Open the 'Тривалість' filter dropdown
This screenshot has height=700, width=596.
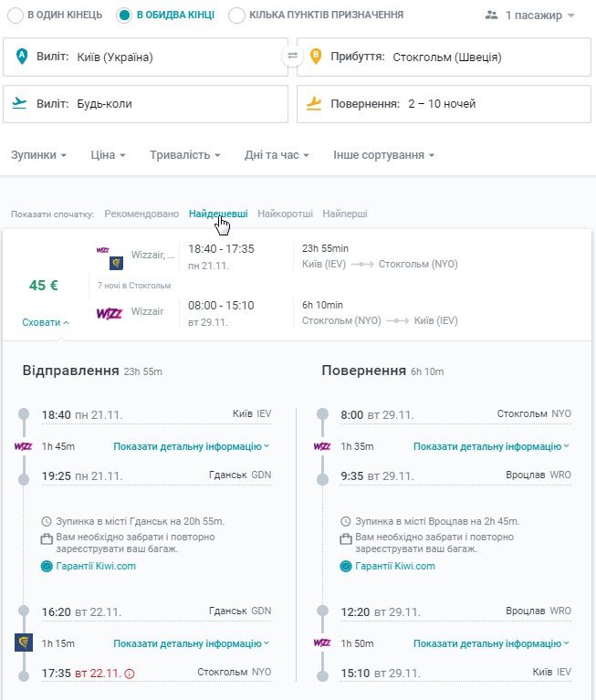click(185, 155)
